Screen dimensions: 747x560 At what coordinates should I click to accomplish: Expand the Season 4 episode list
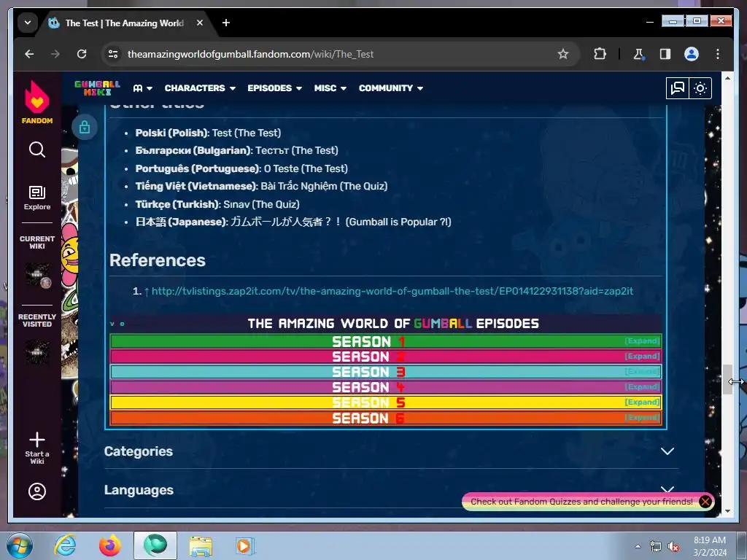(642, 386)
